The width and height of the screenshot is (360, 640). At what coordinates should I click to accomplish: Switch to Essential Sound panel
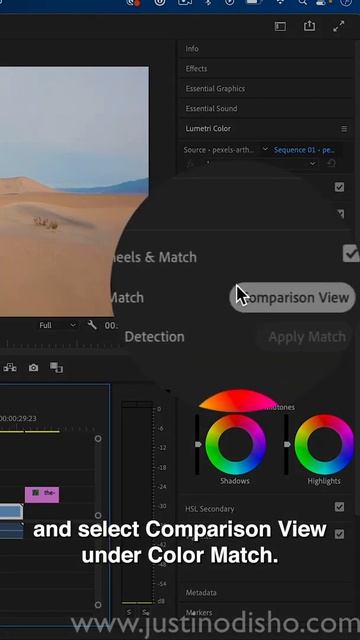[x=211, y=109]
